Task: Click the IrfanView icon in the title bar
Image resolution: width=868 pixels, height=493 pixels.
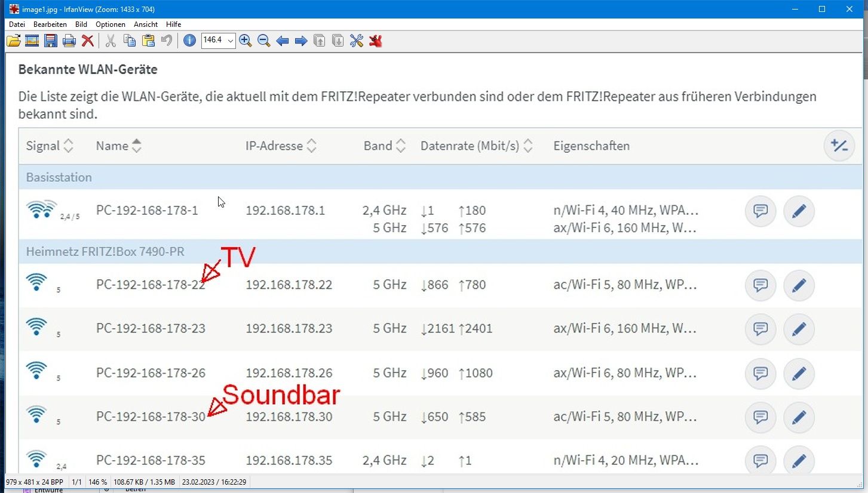Action: click(14, 9)
